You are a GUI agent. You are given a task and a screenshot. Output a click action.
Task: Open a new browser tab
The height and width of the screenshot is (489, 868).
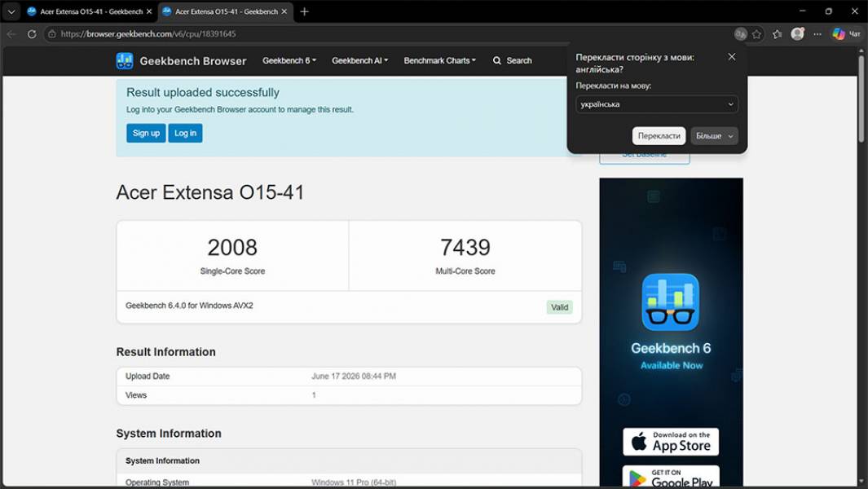point(304,11)
